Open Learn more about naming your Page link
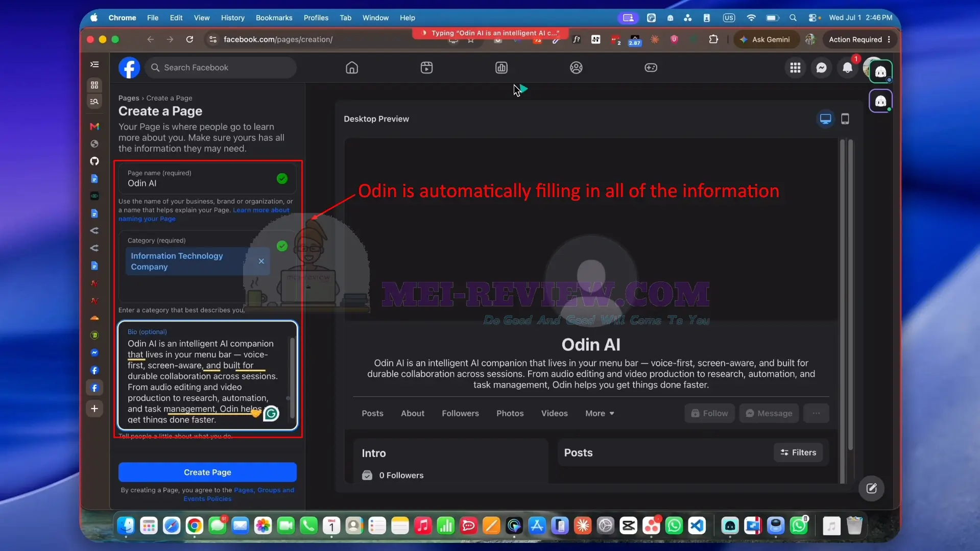This screenshot has width=980, height=551. (x=204, y=214)
